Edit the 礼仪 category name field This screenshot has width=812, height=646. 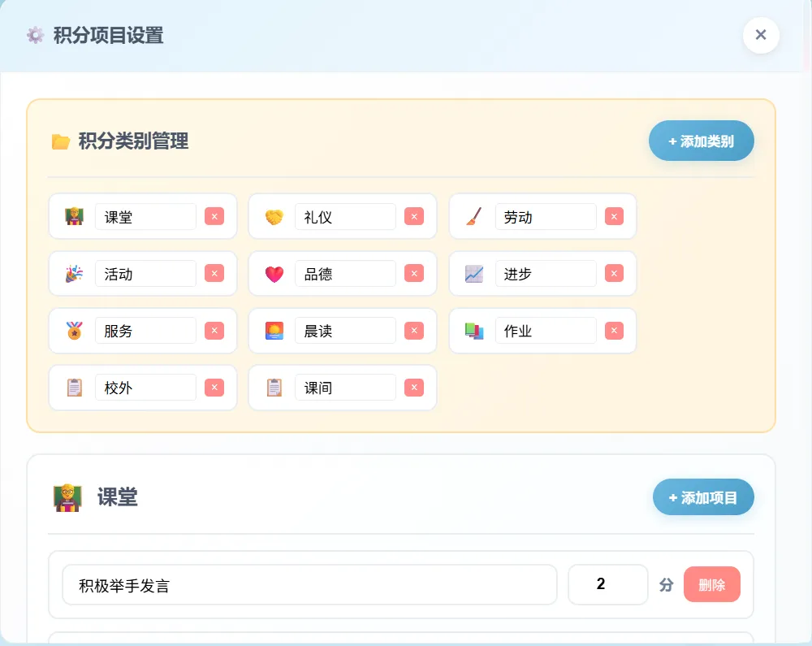pyautogui.click(x=345, y=216)
